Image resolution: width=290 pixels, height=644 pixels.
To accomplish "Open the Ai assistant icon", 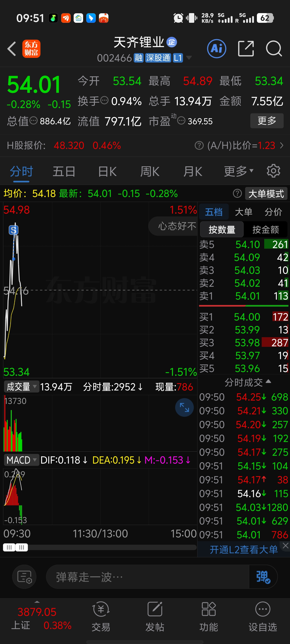I will (x=217, y=49).
